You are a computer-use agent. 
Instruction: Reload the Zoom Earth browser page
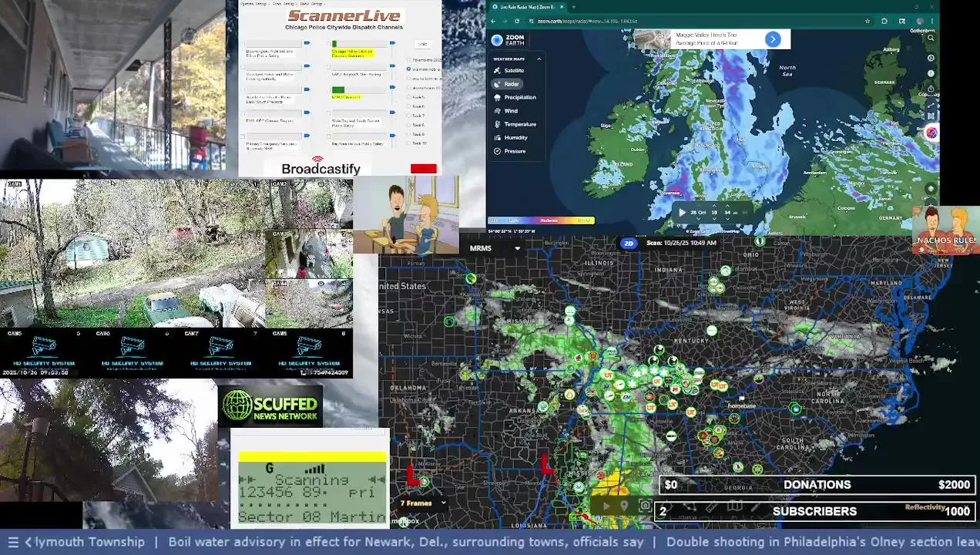pos(517,21)
